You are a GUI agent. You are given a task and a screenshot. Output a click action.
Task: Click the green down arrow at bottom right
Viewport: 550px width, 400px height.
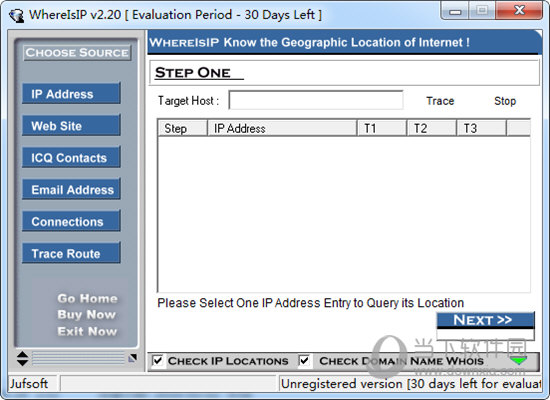(518, 360)
